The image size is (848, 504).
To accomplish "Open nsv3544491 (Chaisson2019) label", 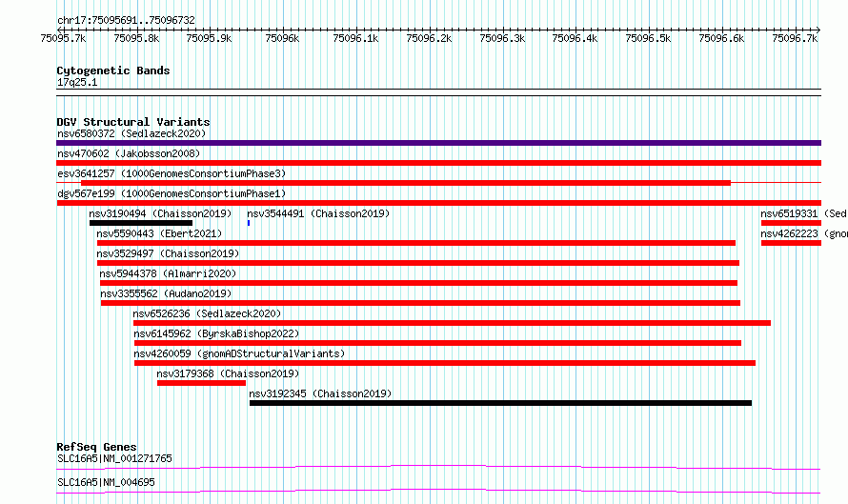I will [318, 213].
